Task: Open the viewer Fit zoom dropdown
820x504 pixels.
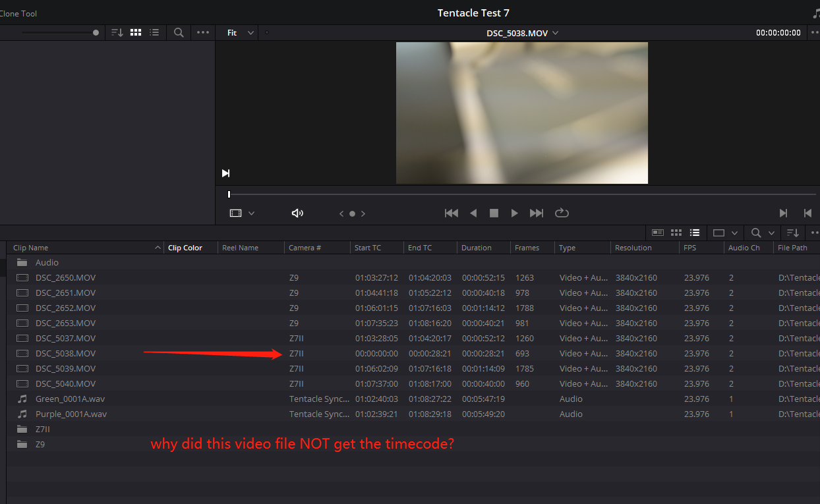Action: pyautogui.click(x=241, y=32)
